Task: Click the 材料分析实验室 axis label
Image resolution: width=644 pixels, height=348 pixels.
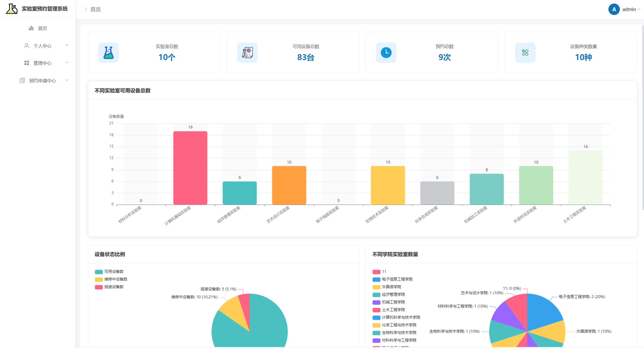Action: [x=130, y=215]
